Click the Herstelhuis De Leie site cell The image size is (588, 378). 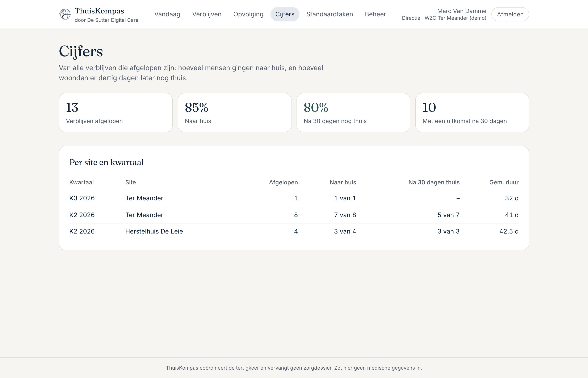coord(154,231)
